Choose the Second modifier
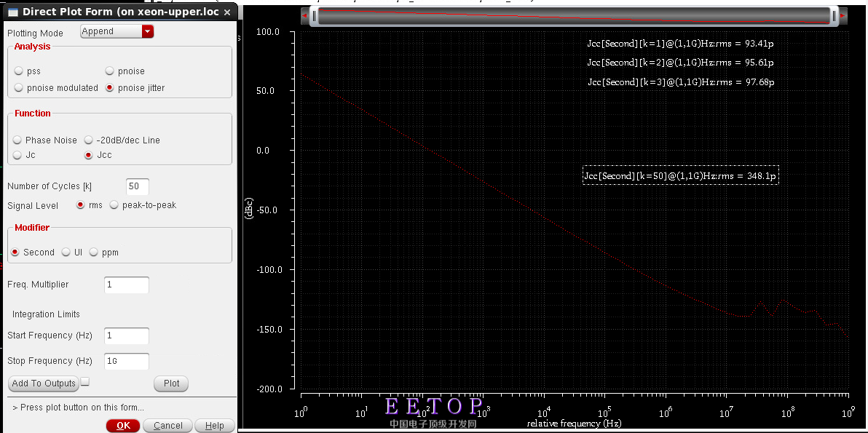 15,253
